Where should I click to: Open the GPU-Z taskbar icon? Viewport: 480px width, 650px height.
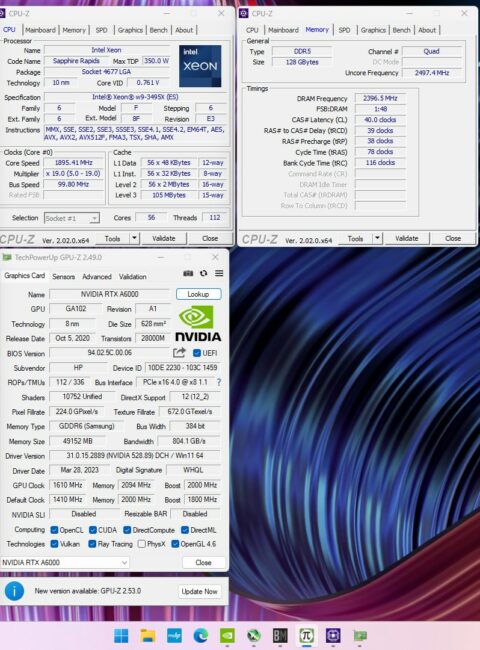[x=360, y=635]
